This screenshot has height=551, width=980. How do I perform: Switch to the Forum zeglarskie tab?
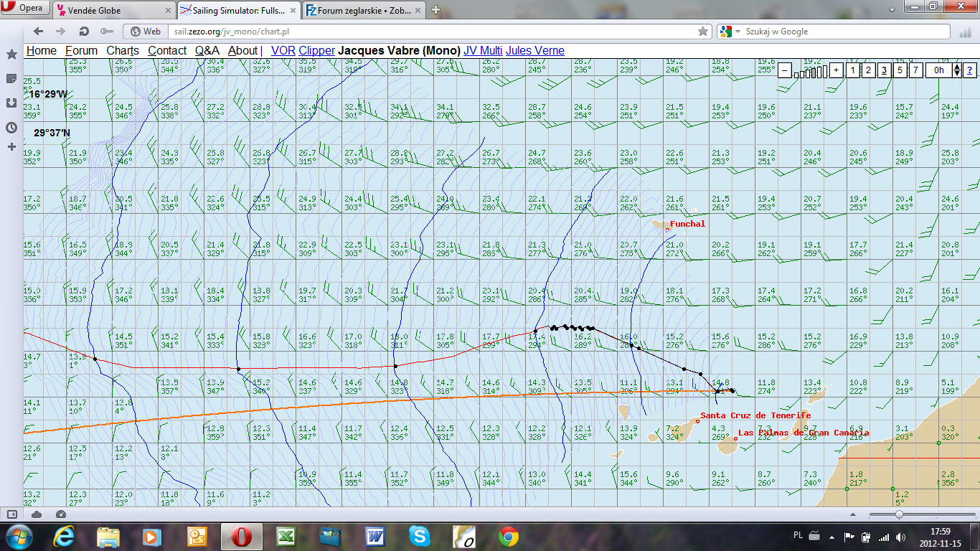pyautogui.click(x=364, y=10)
